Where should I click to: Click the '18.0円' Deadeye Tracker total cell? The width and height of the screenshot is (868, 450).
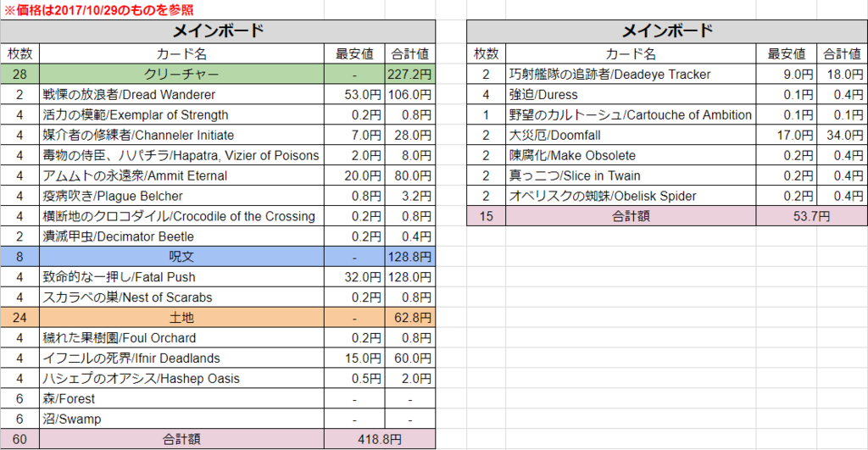843,75
